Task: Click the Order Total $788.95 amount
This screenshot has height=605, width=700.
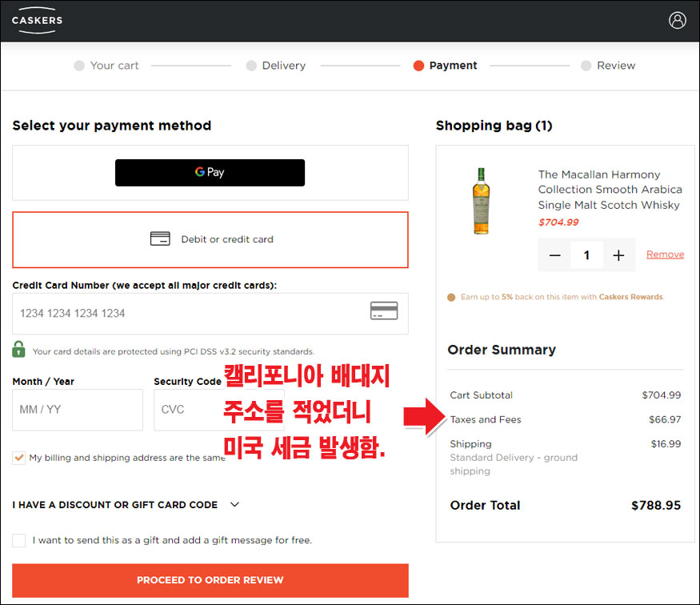Action: [x=656, y=506]
